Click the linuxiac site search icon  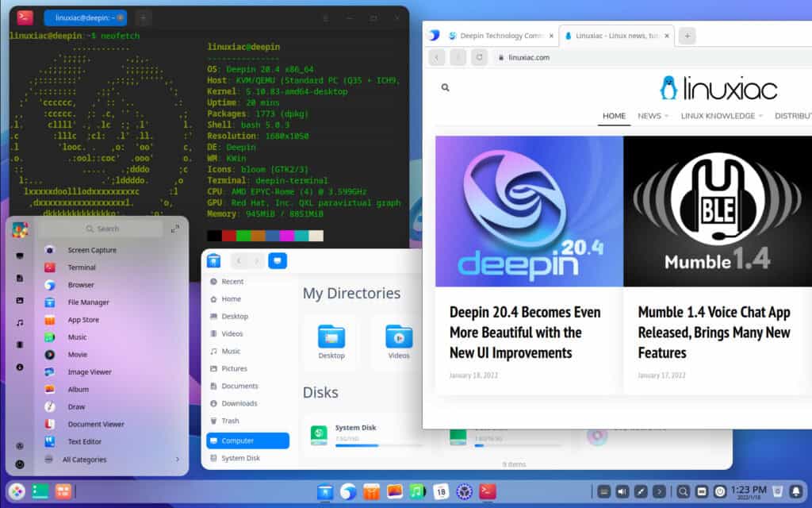point(446,87)
